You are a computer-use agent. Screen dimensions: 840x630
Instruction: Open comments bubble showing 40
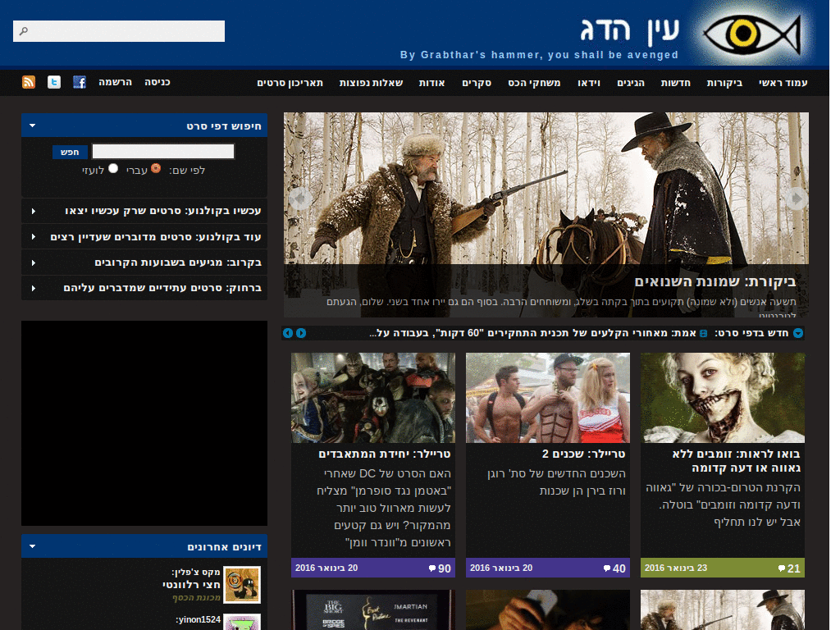614,568
